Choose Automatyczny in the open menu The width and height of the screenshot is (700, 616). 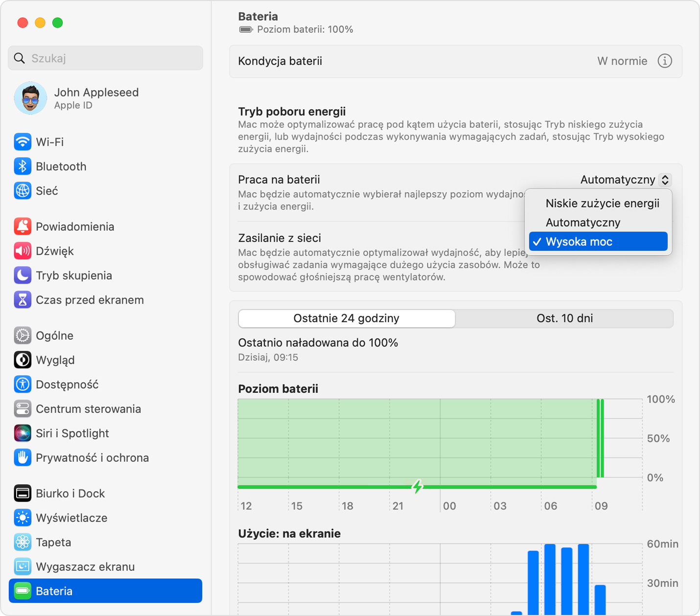coord(583,223)
